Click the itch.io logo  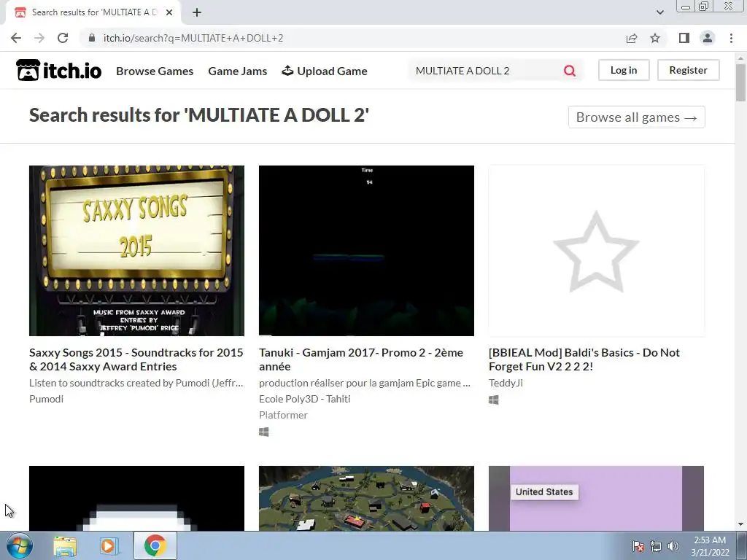click(x=58, y=71)
